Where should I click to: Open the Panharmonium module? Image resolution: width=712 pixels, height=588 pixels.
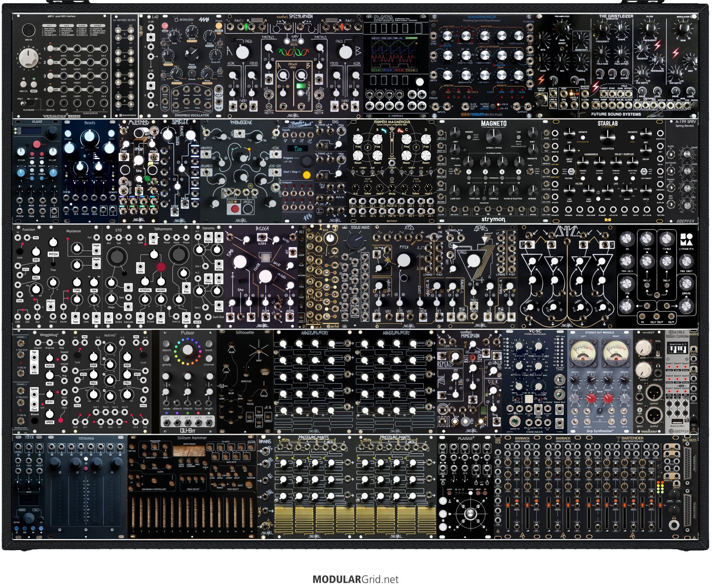pyautogui.click(x=482, y=66)
